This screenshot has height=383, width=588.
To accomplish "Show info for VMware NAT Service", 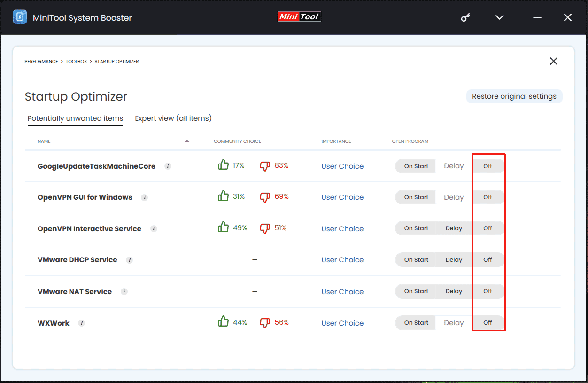I will (x=124, y=292).
